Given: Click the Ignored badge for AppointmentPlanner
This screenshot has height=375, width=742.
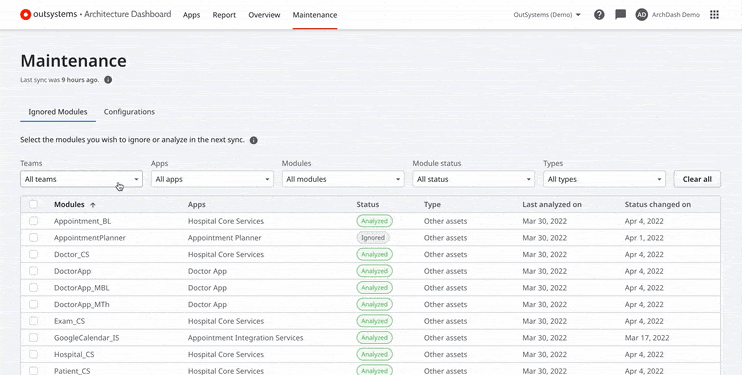Looking at the screenshot, I should click(x=373, y=238).
